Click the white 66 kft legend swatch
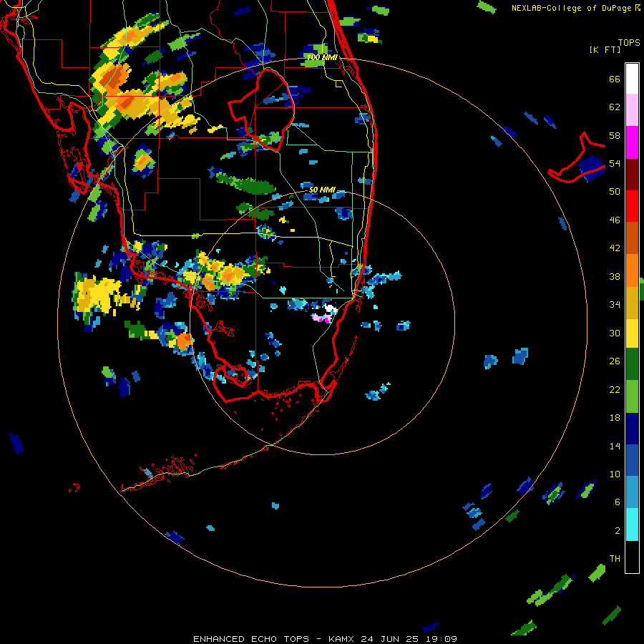Viewport: 644px width, 644px height. click(632, 79)
